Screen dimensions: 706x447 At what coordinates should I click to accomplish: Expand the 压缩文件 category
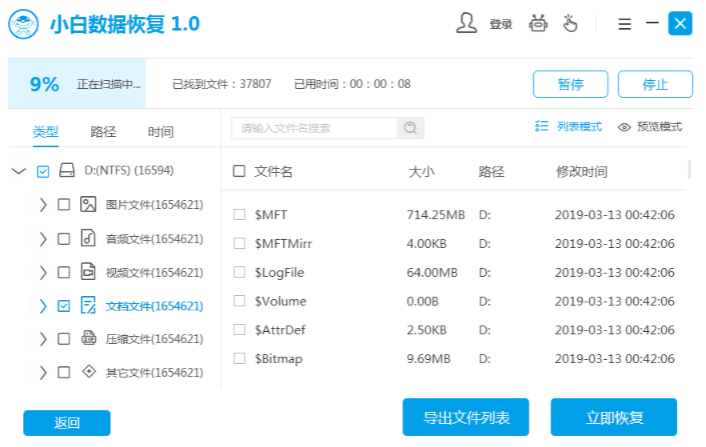[x=43, y=339]
